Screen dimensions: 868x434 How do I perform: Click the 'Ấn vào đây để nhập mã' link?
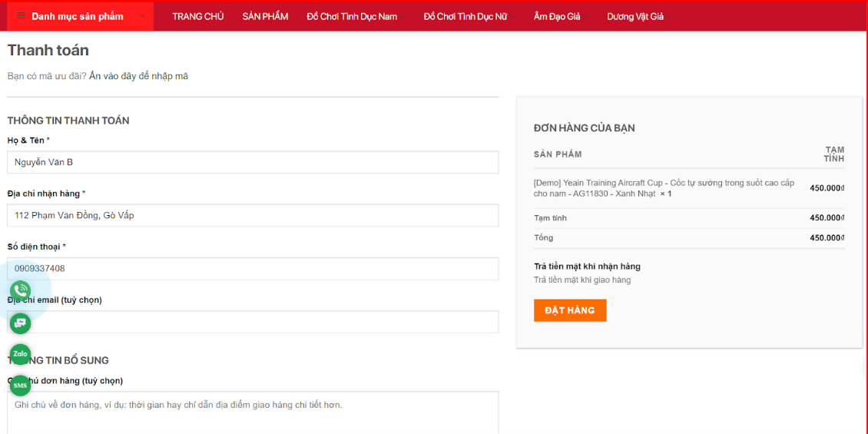coord(138,76)
